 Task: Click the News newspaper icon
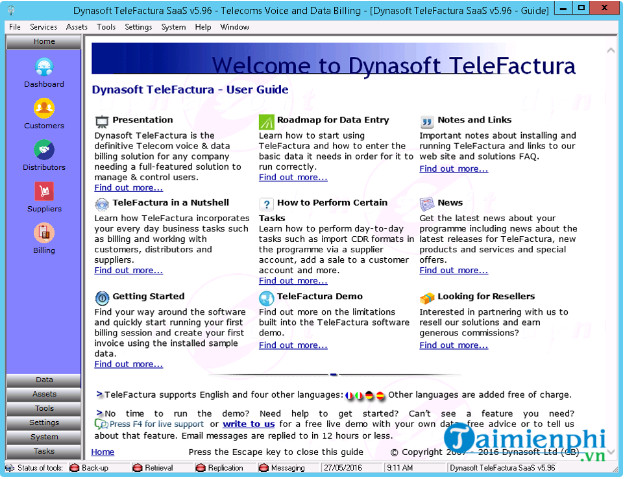[427, 204]
